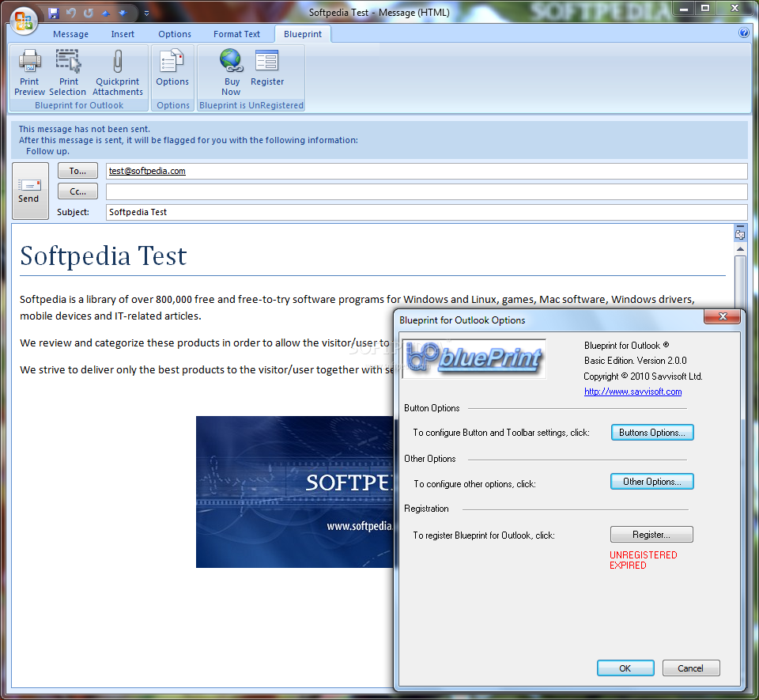Click Register... button in dialog
The width and height of the screenshot is (759, 700).
pos(651,535)
